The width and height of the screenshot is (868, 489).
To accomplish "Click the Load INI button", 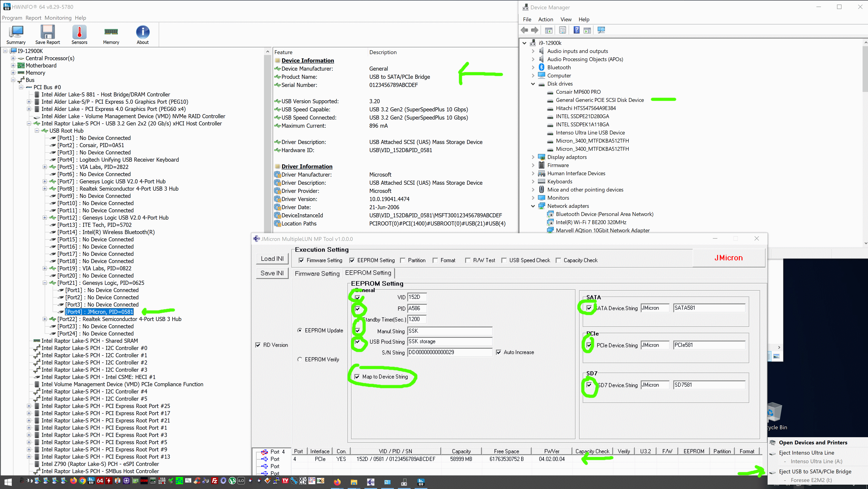I will coord(272,259).
